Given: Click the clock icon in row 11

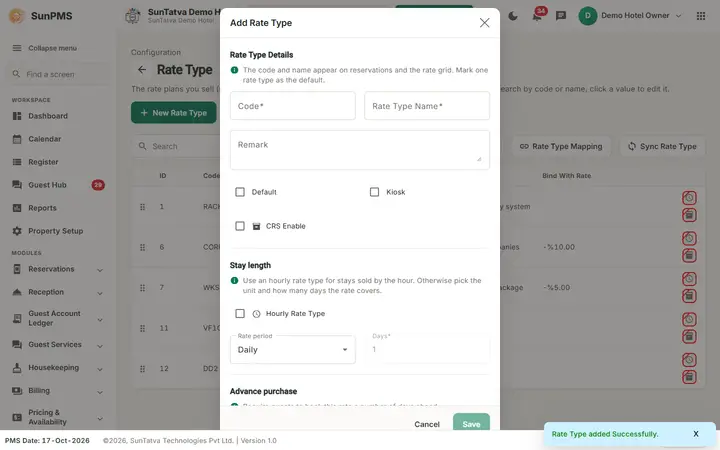Looking at the screenshot, I should pyautogui.click(x=689, y=319).
